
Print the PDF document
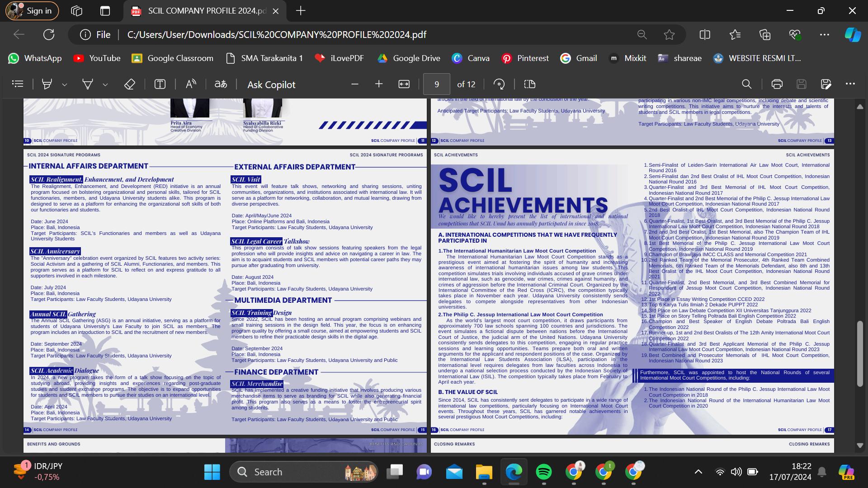pos(777,84)
